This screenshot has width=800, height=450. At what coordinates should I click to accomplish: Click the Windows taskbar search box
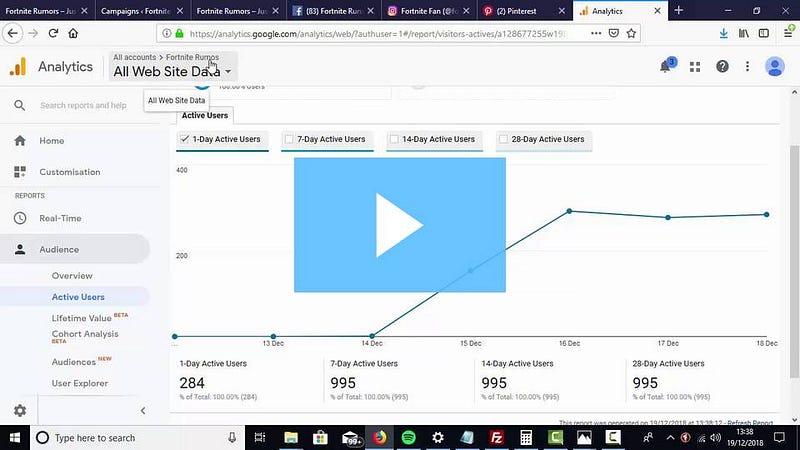[x=137, y=437]
